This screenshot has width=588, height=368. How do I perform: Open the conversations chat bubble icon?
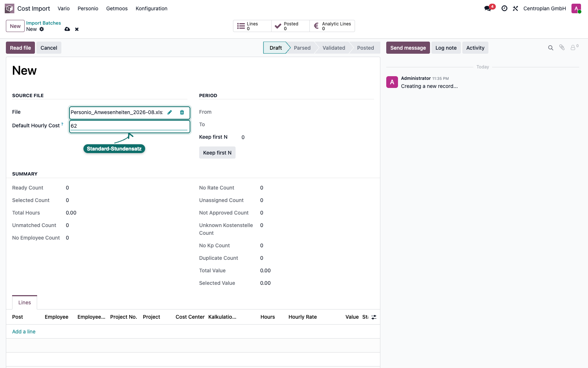(488, 8)
